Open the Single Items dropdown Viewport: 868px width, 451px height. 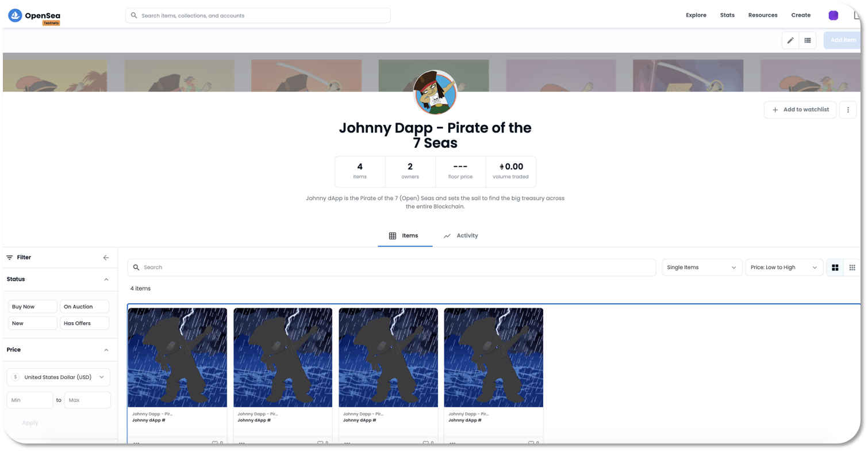(702, 267)
